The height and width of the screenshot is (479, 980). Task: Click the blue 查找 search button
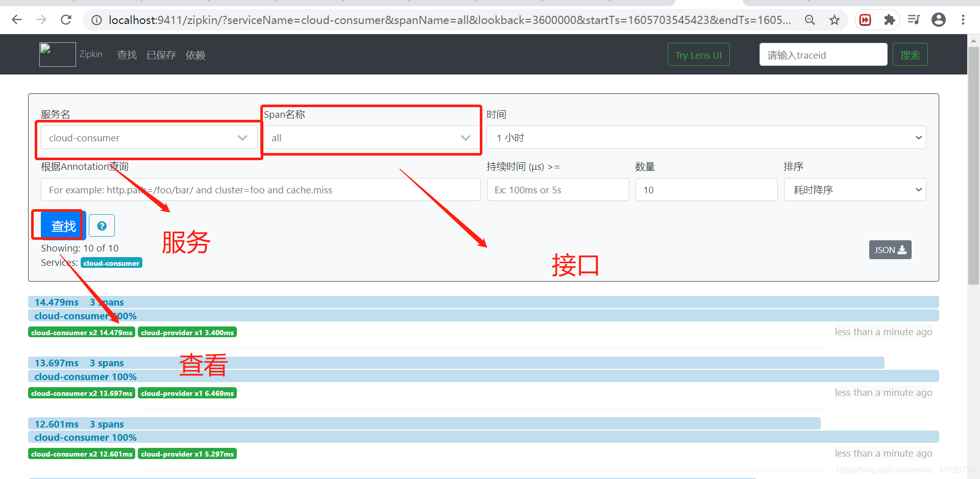[x=63, y=225]
